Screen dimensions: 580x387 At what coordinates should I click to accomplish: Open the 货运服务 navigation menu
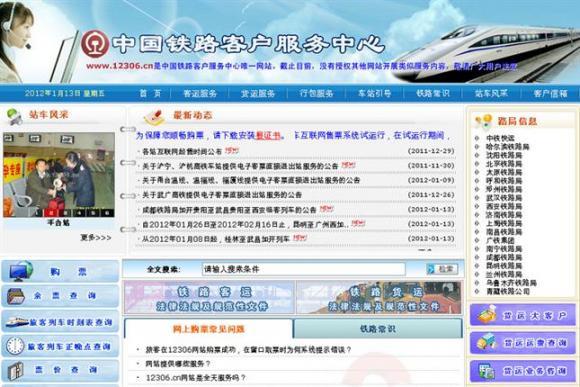[258, 93]
